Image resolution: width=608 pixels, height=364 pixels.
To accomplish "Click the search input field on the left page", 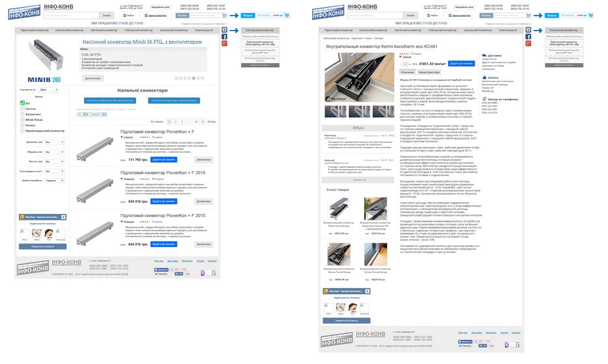I will point(72,16).
